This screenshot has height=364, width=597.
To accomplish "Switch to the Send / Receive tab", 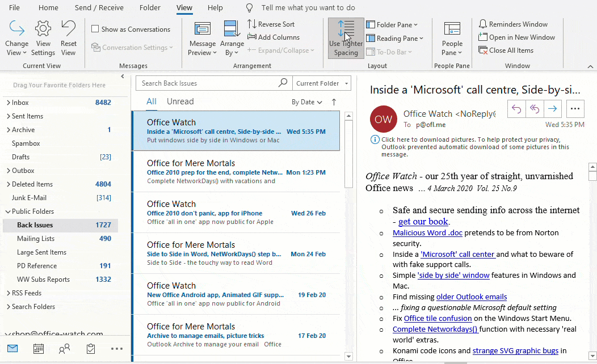I will click(99, 8).
